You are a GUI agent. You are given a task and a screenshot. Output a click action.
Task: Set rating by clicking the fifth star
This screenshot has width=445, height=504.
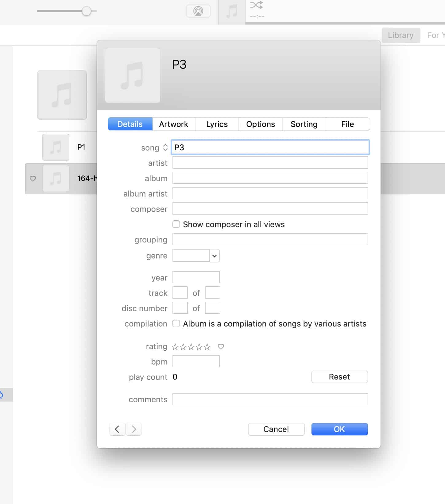pos(207,347)
